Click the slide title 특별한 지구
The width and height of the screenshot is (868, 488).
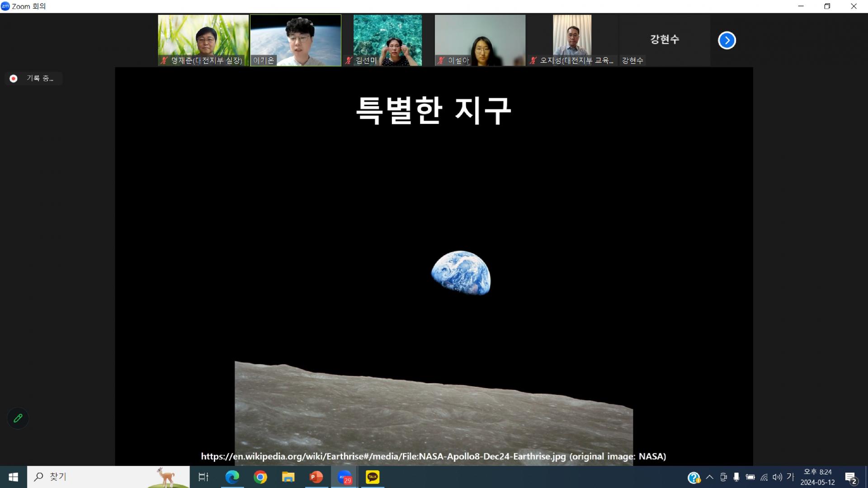(x=434, y=110)
